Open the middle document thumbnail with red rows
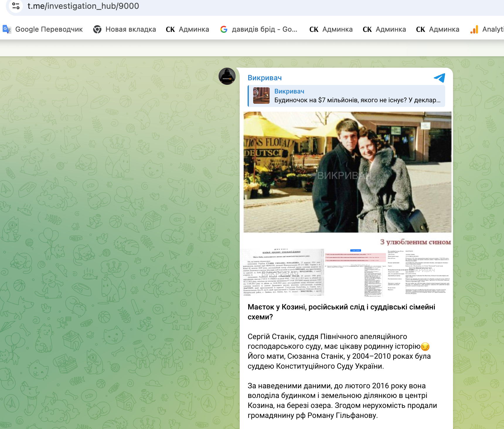504x429 pixels. point(356,273)
